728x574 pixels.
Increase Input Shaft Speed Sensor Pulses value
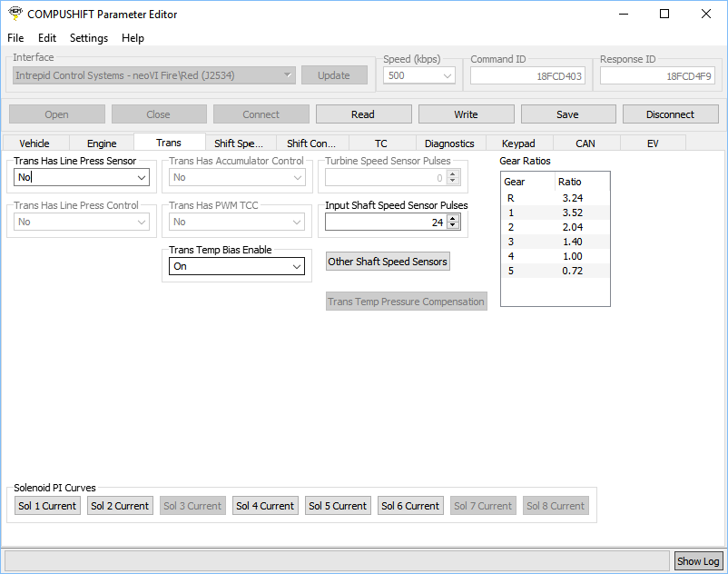point(453,218)
